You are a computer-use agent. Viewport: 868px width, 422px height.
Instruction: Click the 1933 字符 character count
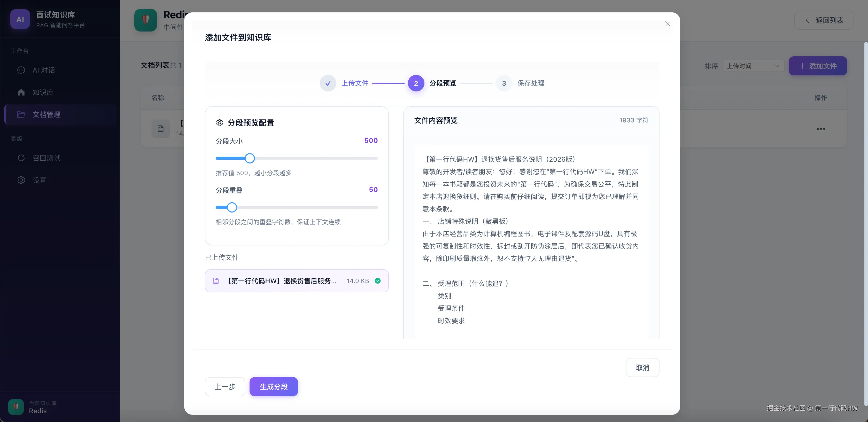point(633,120)
